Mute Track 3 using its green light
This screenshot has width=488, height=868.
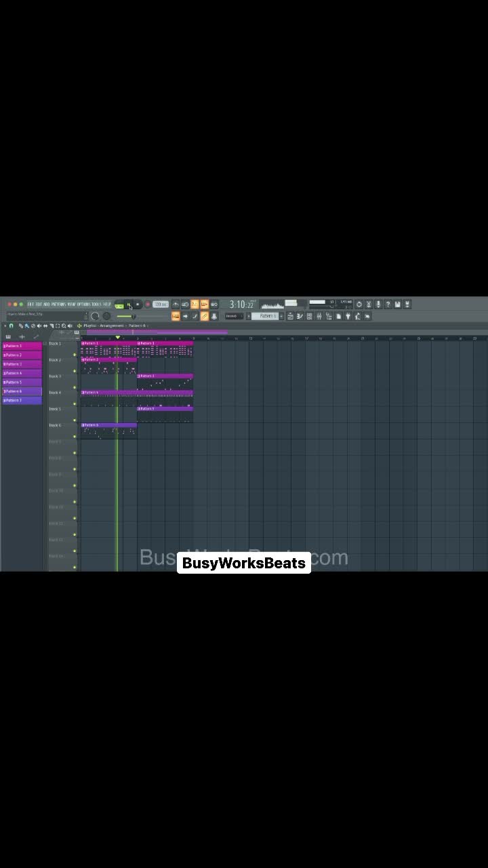coord(75,387)
